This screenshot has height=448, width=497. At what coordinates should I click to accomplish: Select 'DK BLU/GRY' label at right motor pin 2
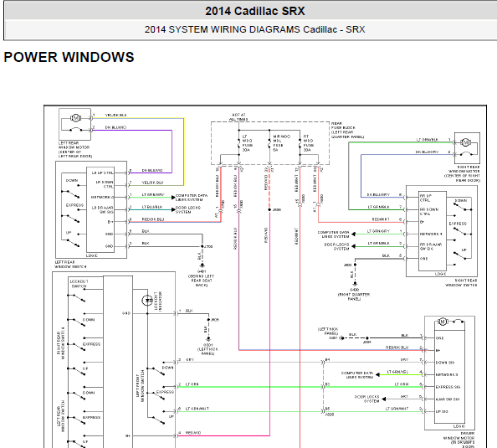pos(427,152)
